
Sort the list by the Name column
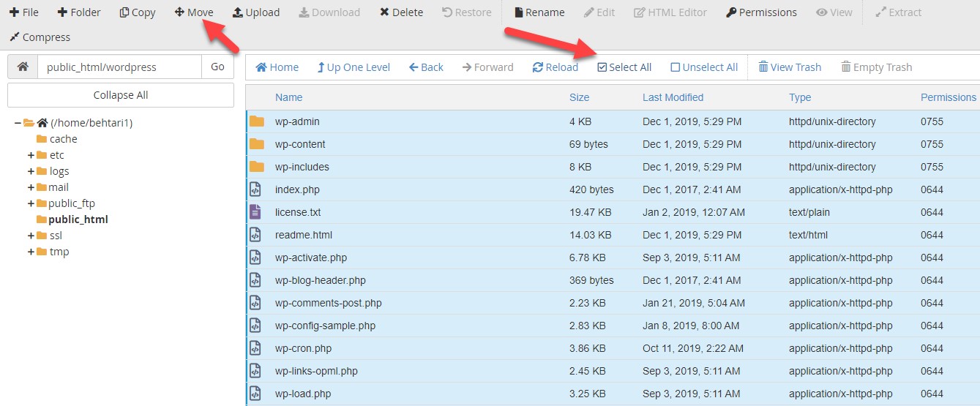[x=288, y=97]
